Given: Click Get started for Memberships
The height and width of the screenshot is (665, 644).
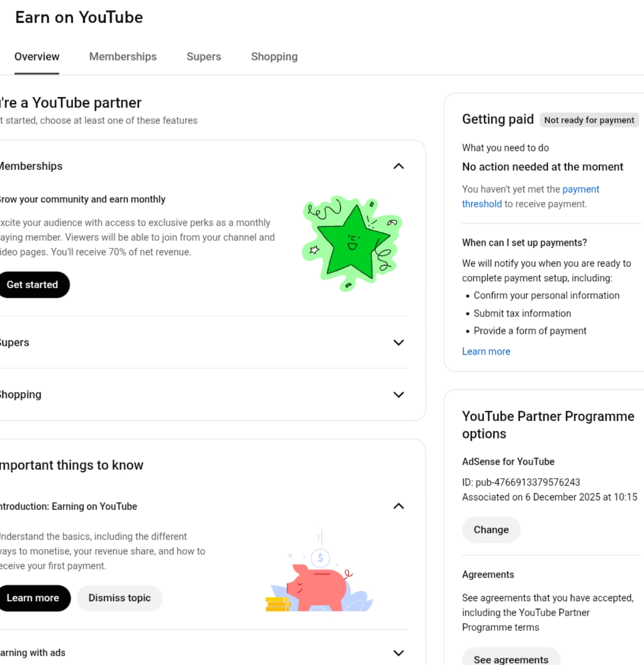Looking at the screenshot, I should [x=32, y=285].
